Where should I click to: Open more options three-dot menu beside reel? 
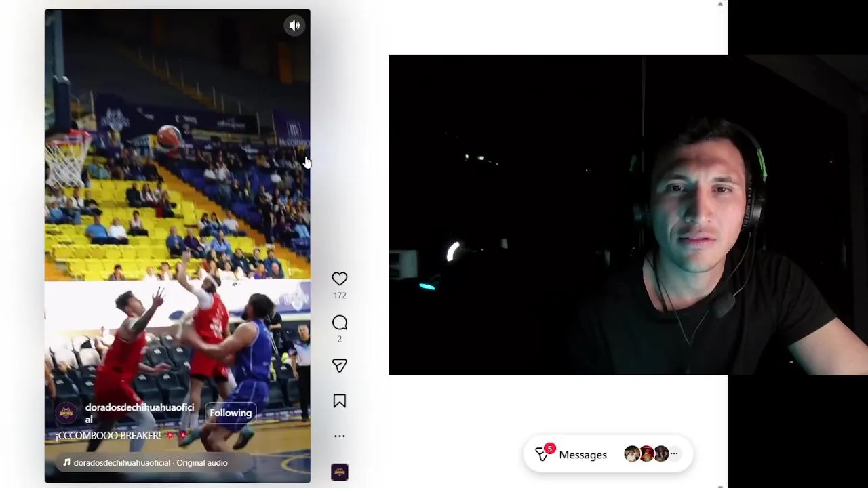[340, 436]
